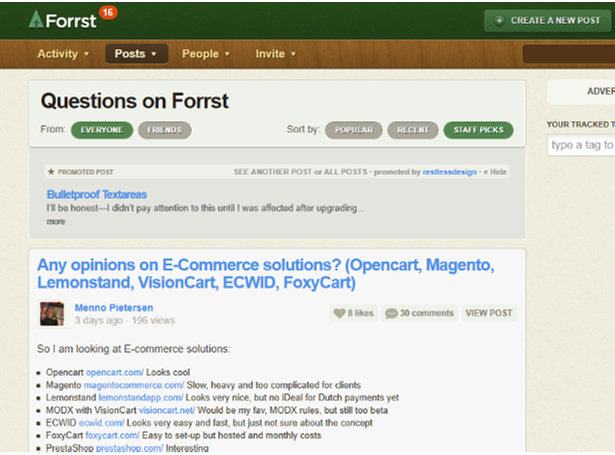Open Menno Pietersen's profile name
The height and width of the screenshot is (455, 615).
click(x=114, y=308)
